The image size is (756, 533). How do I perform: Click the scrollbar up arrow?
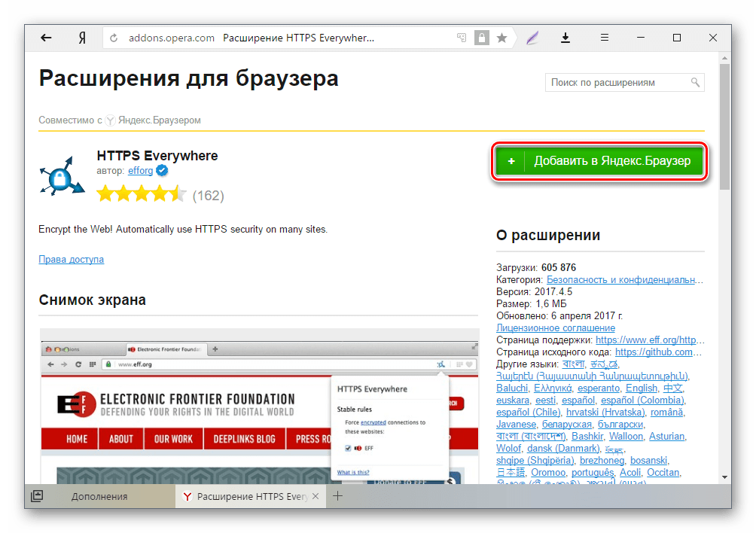724,58
